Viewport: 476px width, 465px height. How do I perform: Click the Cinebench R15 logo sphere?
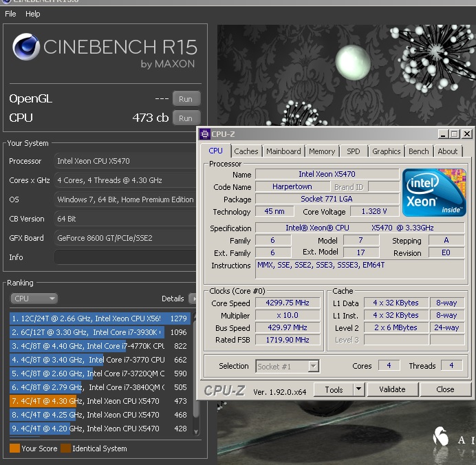pos(26,47)
